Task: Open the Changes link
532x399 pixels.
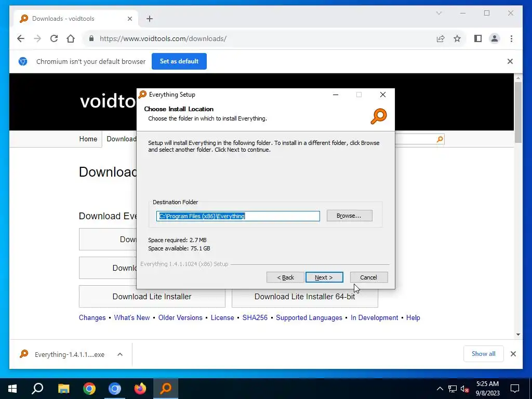Action: pyautogui.click(x=92, y=317)
